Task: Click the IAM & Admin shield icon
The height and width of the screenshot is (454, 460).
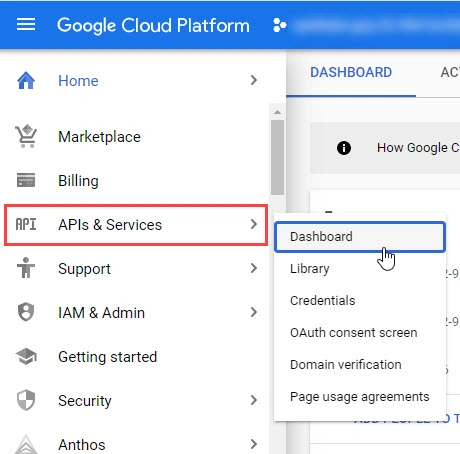Action: click(x=26, y=312)
